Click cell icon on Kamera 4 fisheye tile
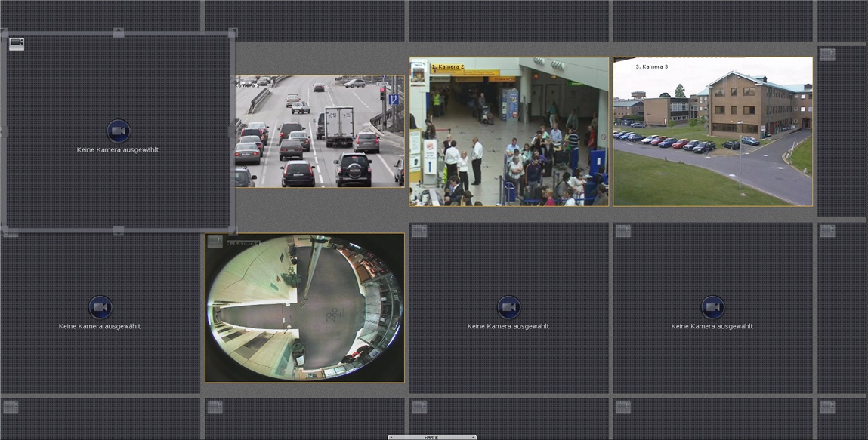The image size is (868, 440). point(215,242)
